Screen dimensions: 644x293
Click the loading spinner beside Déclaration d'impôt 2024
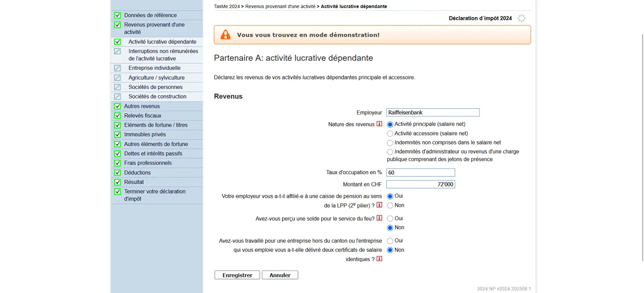point(521,18)
